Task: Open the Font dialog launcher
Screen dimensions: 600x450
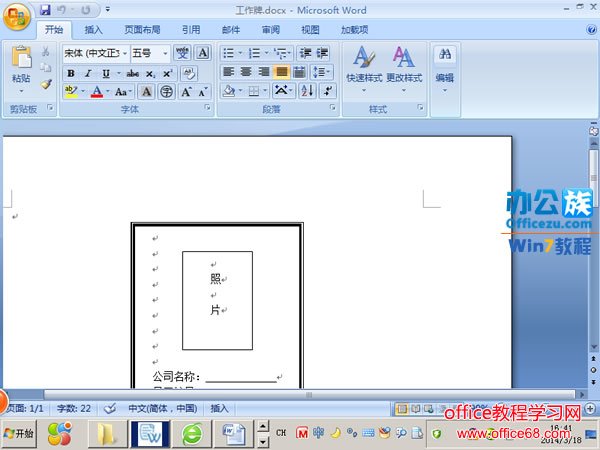Action: click(207, 108)
